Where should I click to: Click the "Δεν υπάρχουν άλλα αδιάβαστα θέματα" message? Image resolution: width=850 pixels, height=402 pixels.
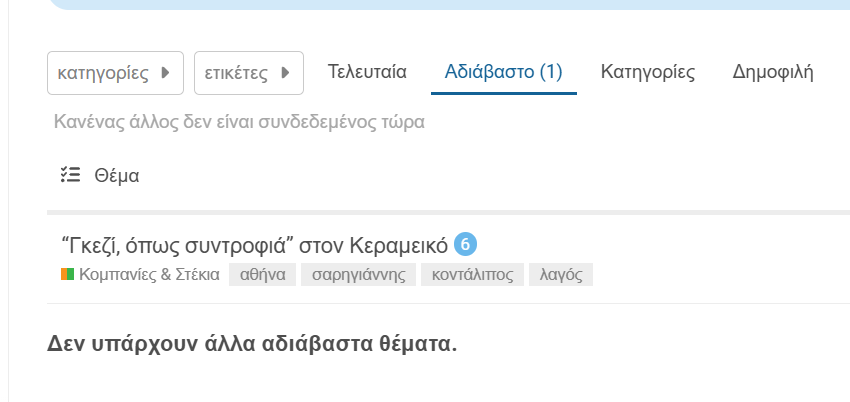point(252,343)
